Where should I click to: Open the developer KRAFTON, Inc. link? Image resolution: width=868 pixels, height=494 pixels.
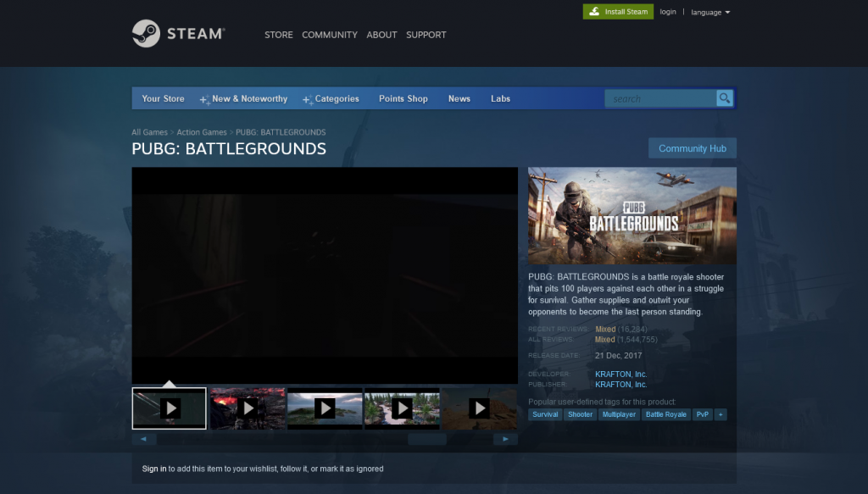click(620, 374)
